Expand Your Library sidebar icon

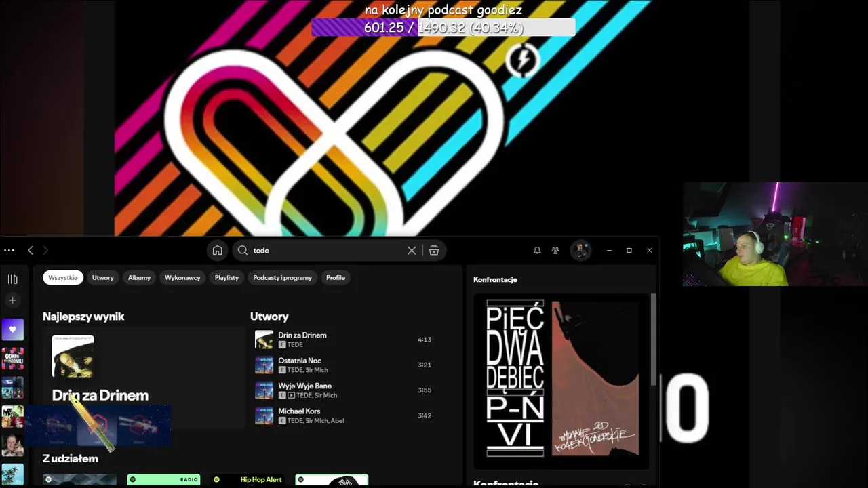tap(12, 279)
